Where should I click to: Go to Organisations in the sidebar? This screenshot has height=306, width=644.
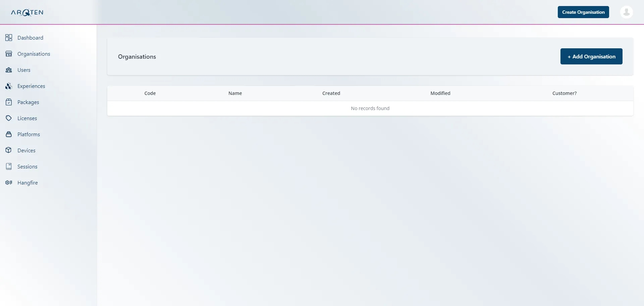(x=34, y=54)
